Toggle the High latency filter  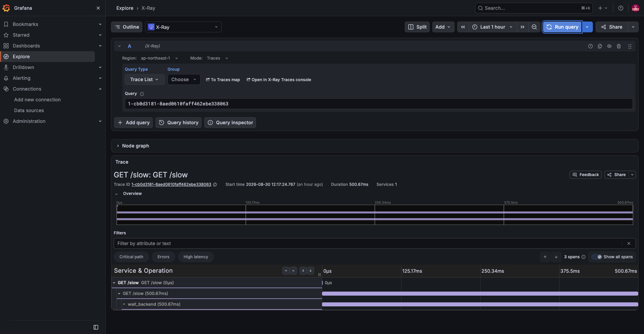[x=196, y=257]
